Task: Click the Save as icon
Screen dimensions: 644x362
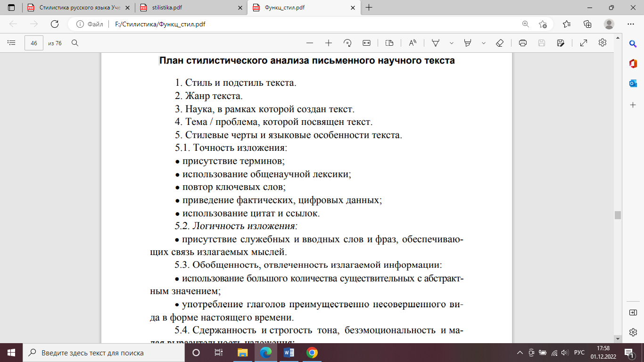Action: (561, 43)
